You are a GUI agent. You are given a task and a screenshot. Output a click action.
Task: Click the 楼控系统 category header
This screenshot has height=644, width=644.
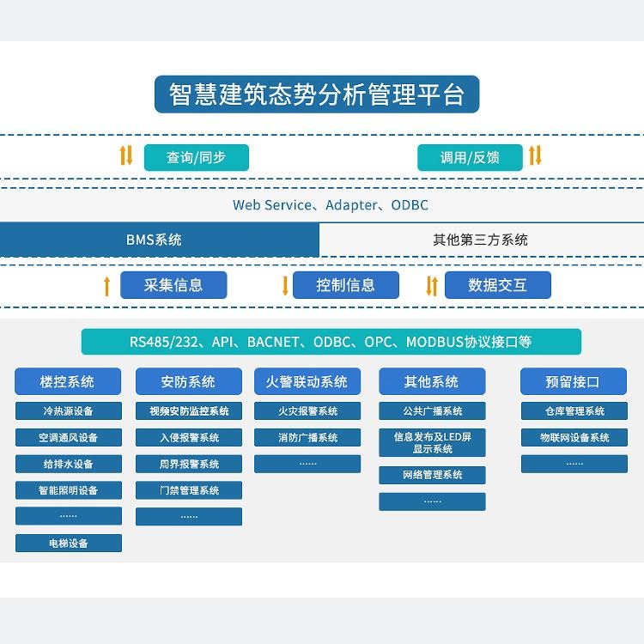(x=68, y=381)
